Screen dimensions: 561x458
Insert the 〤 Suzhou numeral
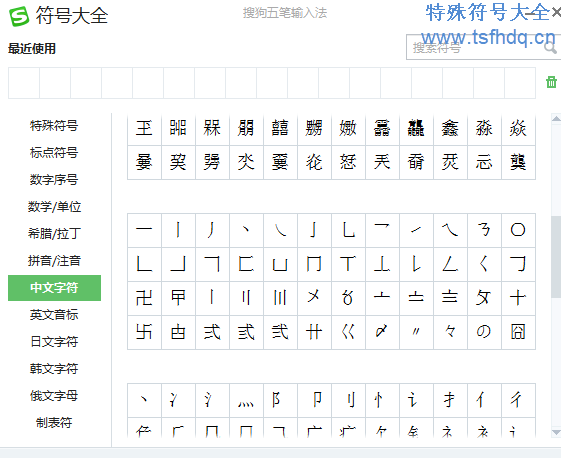(x=314, y=298)
